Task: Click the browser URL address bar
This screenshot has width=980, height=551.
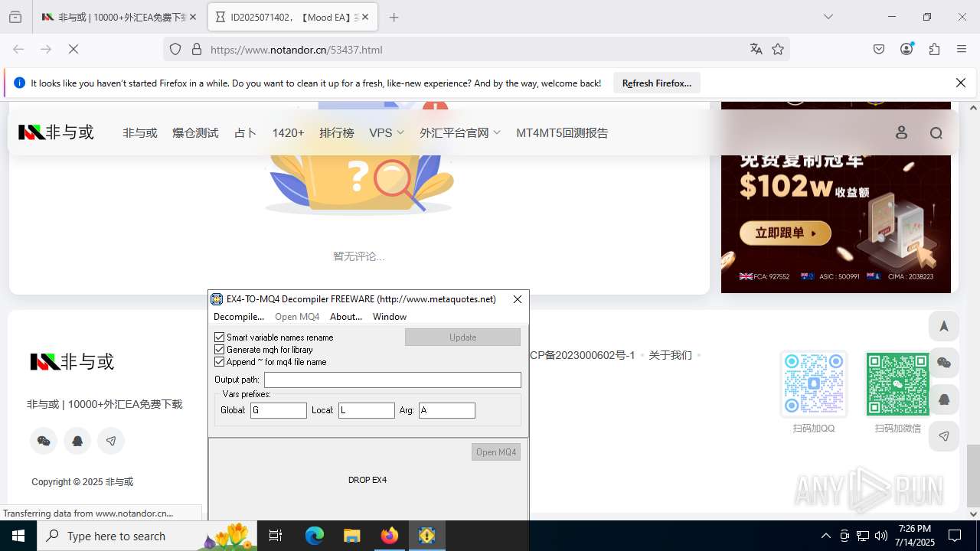Action: click(475, 49)
